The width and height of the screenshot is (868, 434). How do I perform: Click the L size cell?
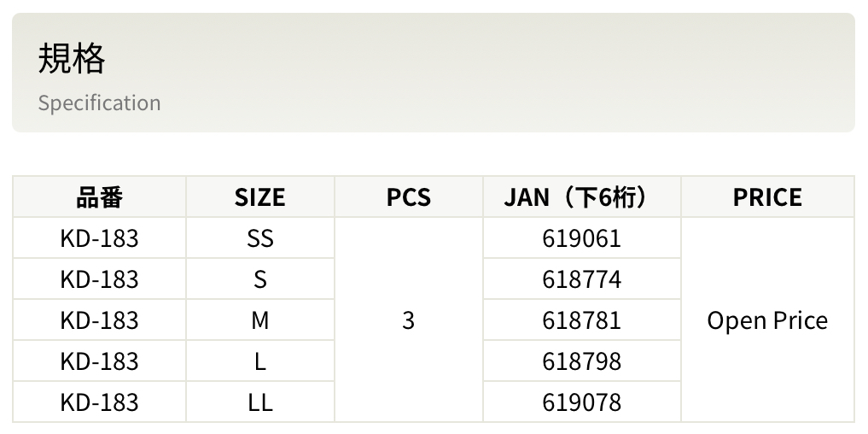pyautogui.click(x=259, y=361)
